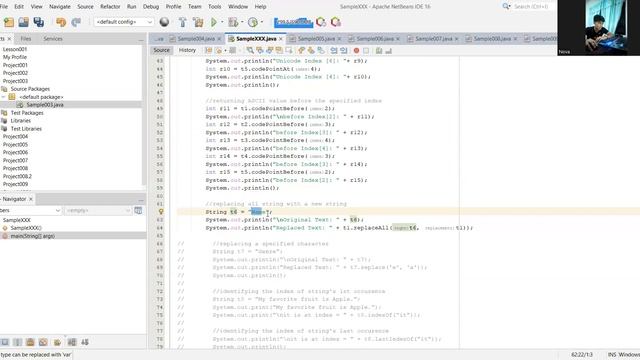640x360 pixels.
Task: Close the SampleXXX.java tab
Action: (281, 39)
